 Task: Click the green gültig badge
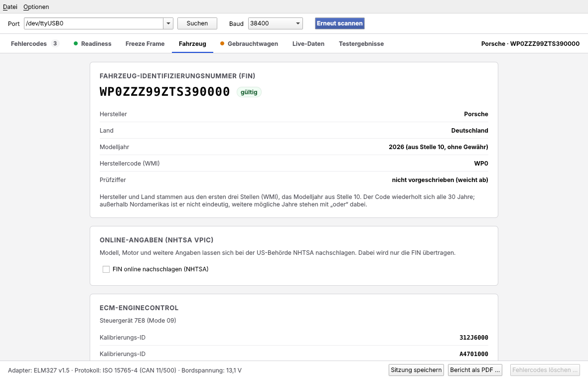click(x=249, y=92)
